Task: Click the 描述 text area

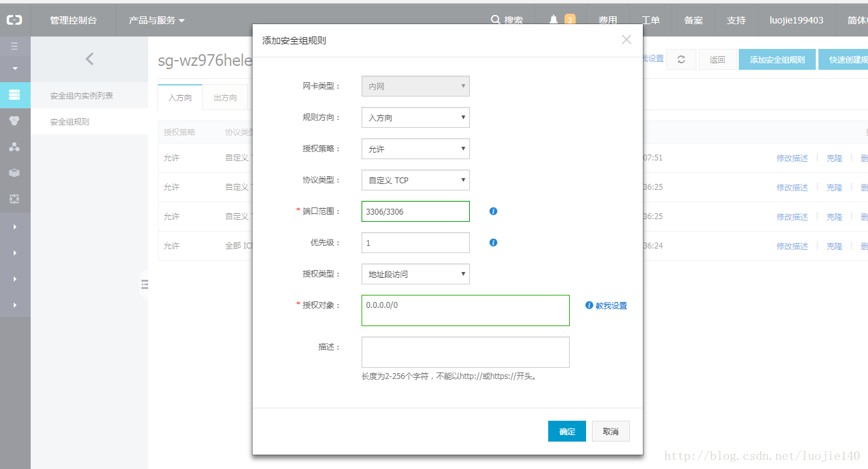Action: click(x=465, y=352)
